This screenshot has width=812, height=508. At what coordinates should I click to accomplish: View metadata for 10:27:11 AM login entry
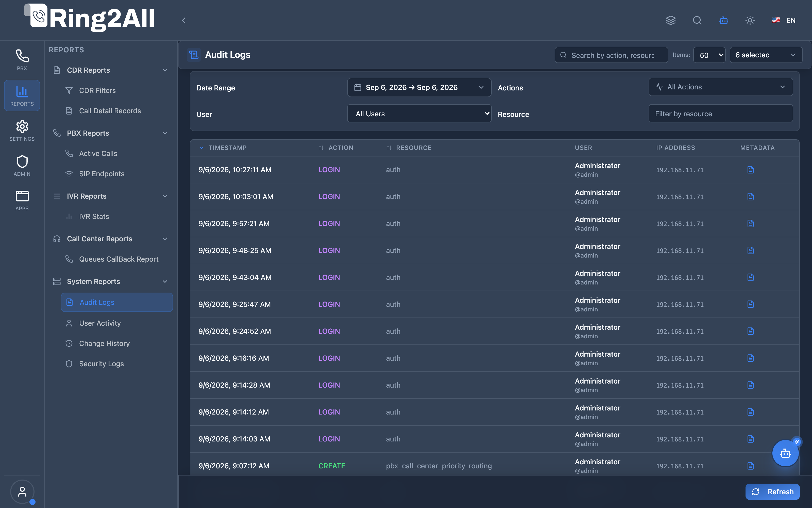coord(751,170)
